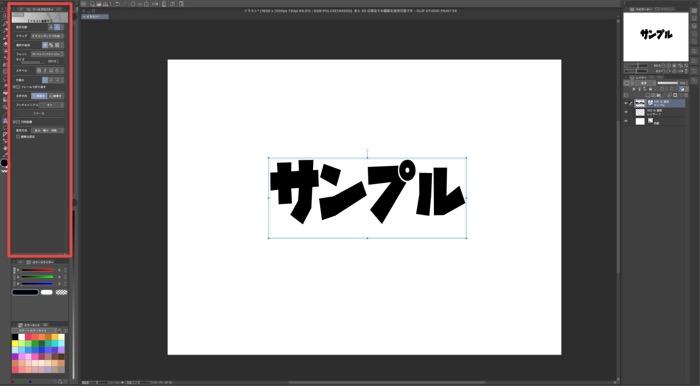Select the white paper layer thumbnail
Viewport: 700px width, 386px height.
point(640,121)
